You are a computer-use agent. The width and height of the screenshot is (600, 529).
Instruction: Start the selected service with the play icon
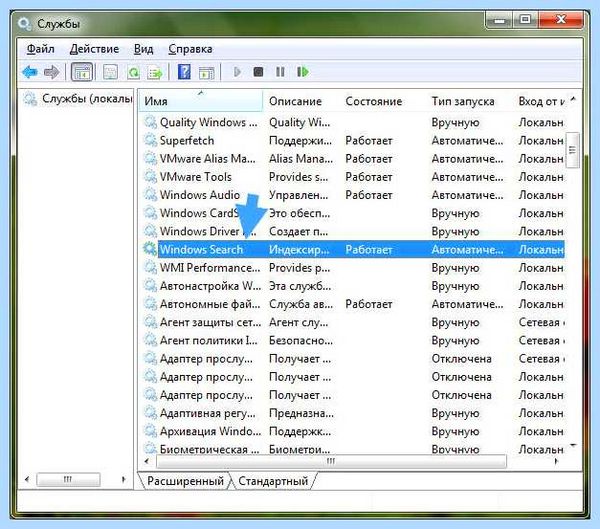pyautogui.click(x=237, y=72)
